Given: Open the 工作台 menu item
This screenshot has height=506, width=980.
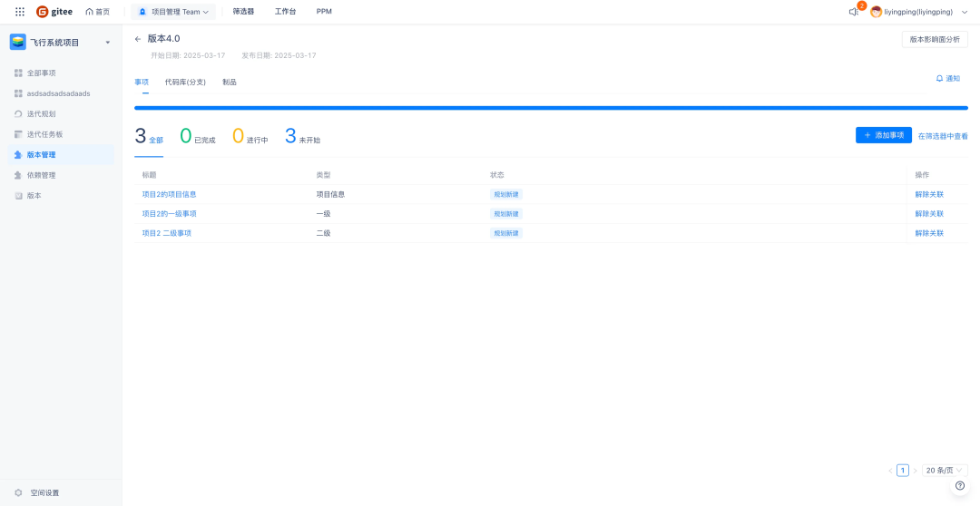Looking at the screenshot, I should click(285, 12).
